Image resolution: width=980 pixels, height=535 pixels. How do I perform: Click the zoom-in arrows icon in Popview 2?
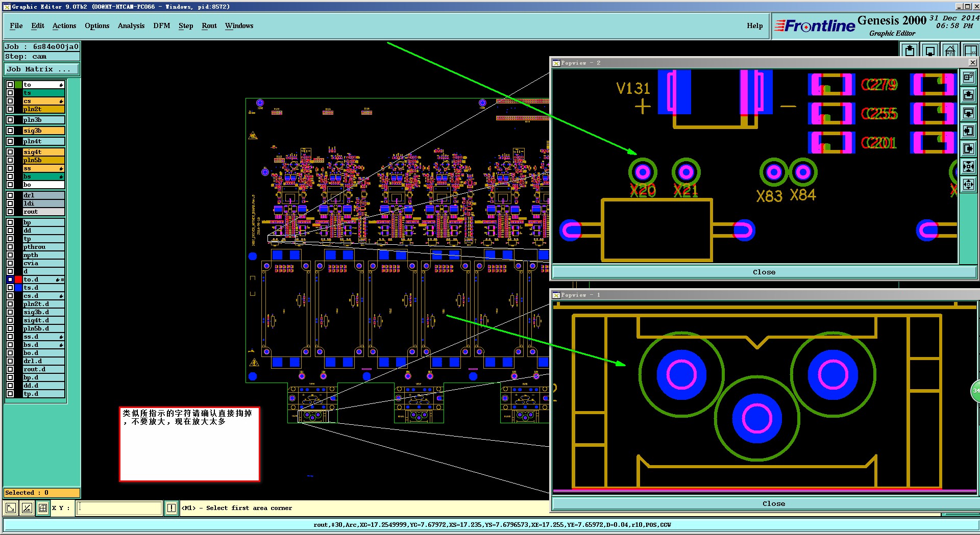968,166
